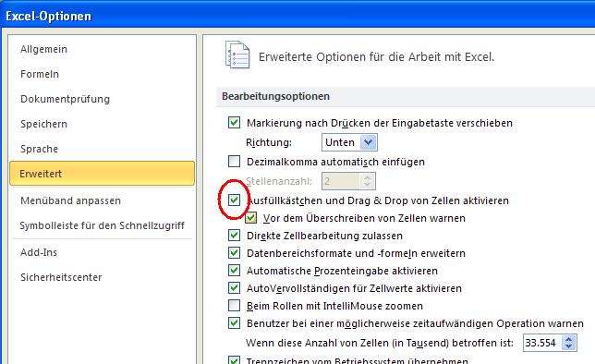The image size is (595, 364).
Task: Click the Stellenanzahl spinner down arrow
Action: [367, 185]
